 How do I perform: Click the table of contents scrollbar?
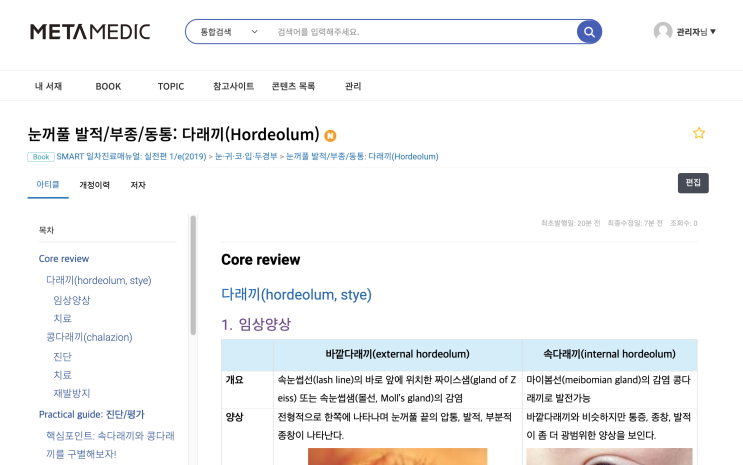point(193,275)
